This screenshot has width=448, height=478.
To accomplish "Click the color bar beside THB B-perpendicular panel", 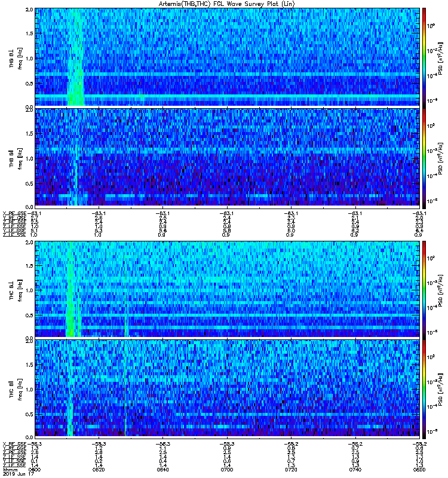I will click(x=424, y=57).
